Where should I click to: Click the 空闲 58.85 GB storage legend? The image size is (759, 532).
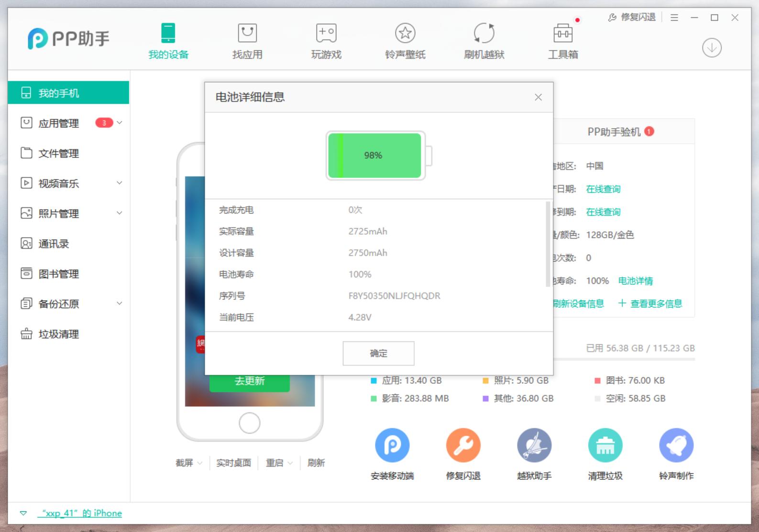(630, 399)
